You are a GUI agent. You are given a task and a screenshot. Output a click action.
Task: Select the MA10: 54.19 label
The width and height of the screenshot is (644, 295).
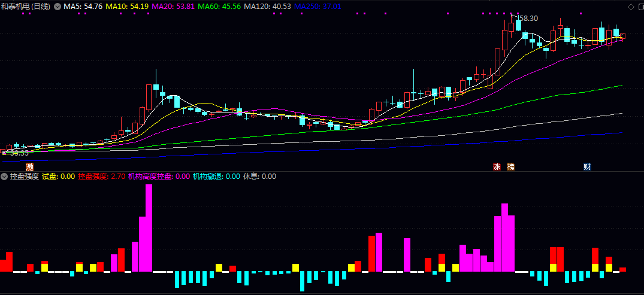(x=127, y=7)
